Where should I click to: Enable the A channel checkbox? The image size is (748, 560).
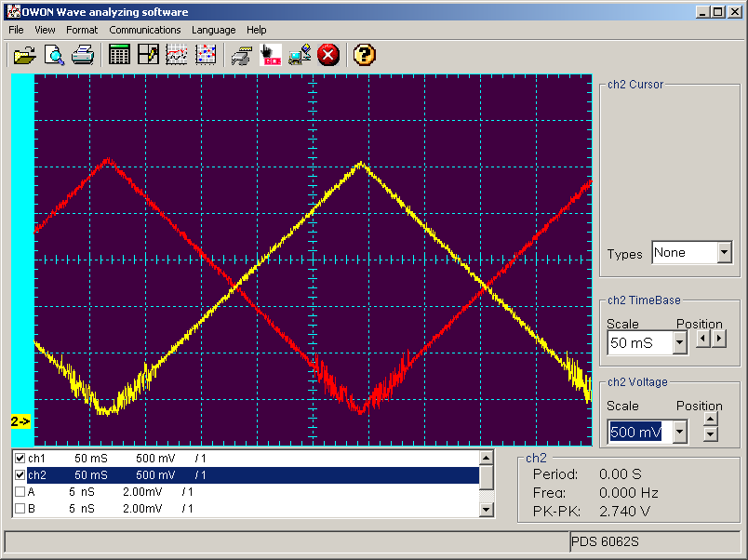20,492
